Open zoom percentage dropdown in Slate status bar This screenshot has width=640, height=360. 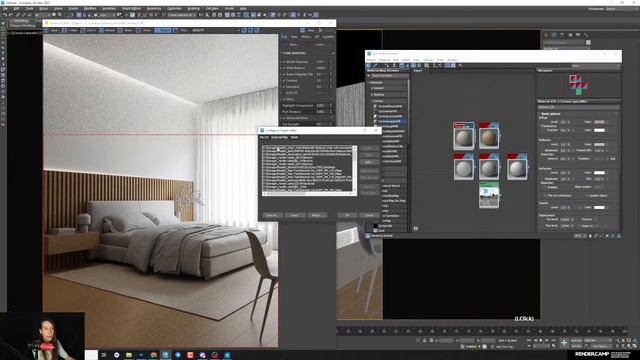(x=580, y=236)
